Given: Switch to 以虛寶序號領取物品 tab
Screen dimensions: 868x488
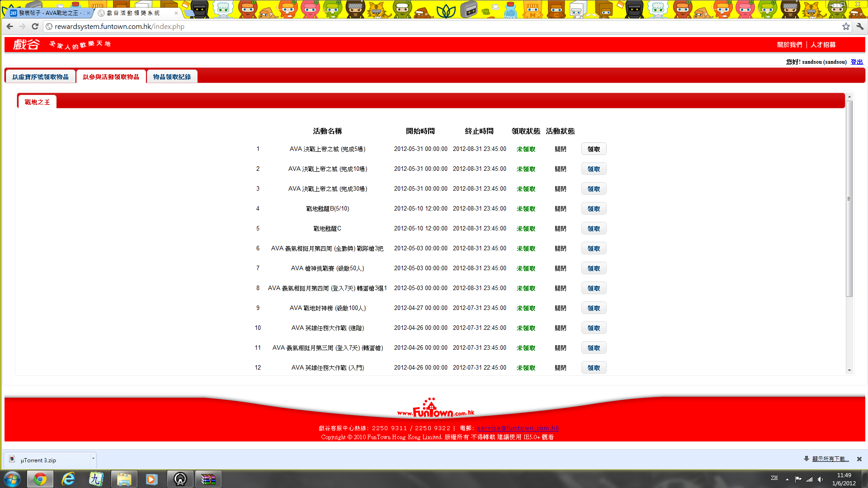Looking at the screenshot, I should [x=40, y=77].
